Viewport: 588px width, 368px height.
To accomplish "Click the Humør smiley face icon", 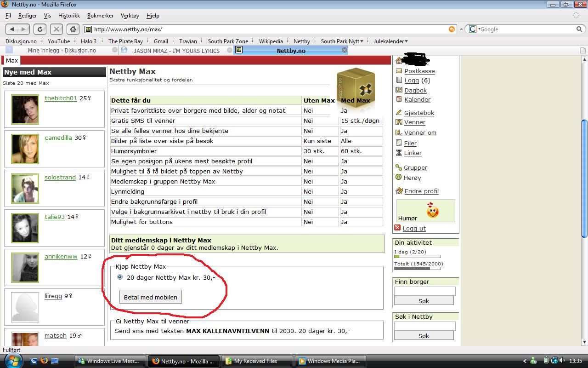I will 432,211.
